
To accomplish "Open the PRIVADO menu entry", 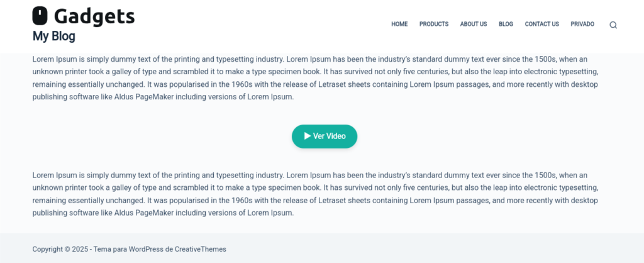I will [x=582, y=25].
